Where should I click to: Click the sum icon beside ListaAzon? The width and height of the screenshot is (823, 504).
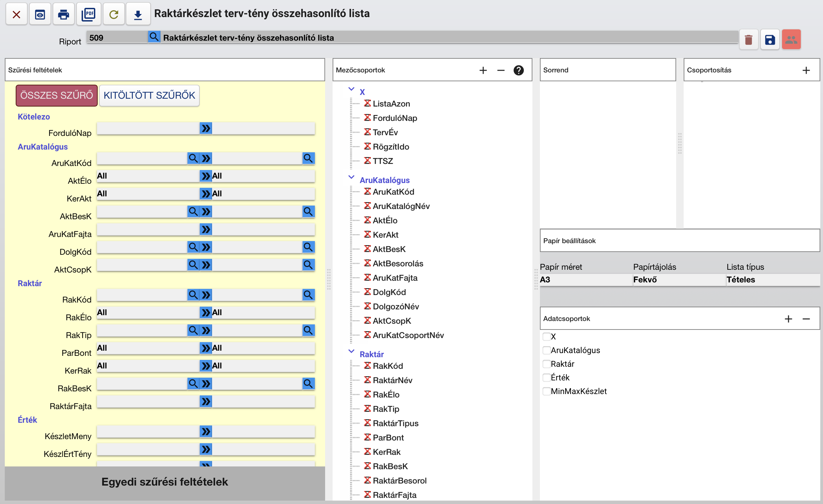(x=367, y=103)
